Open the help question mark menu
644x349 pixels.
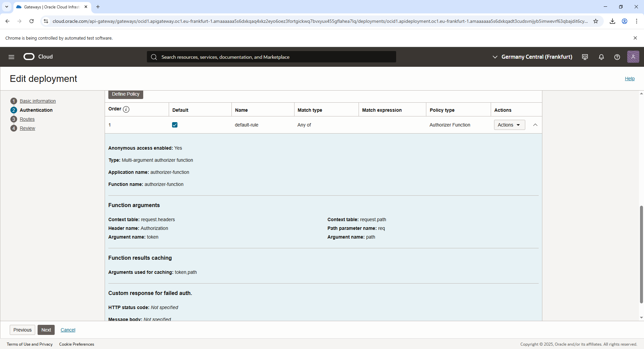pos(617,57)
